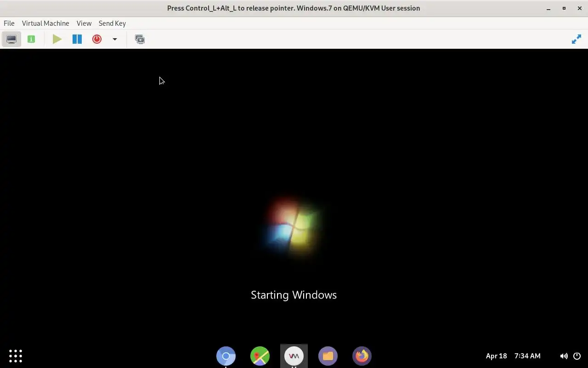The image size is (588, 368).
Task: Switch to fullscreen view
Action: point(576,40)
